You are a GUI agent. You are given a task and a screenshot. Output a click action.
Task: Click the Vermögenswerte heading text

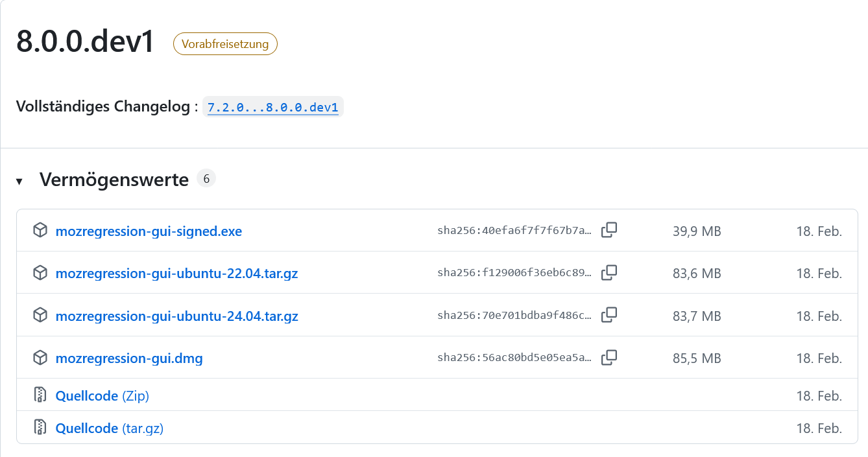pyautogui.click(x=114, y=180)
